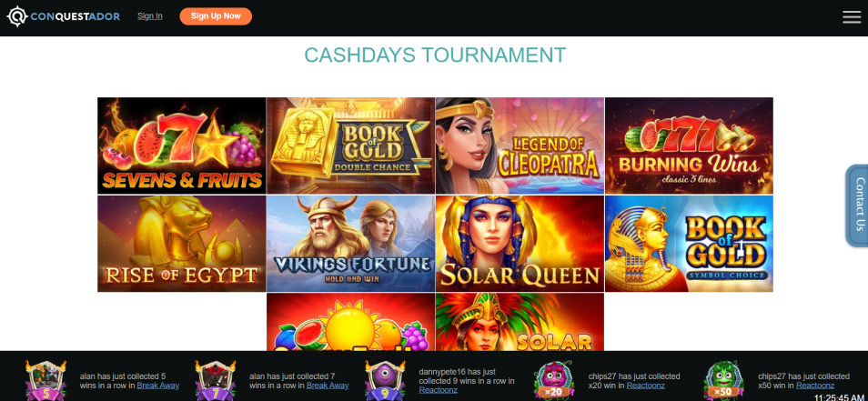Click the 7 wins badge icon
The image size is (868, 401).
click(216, 380)
